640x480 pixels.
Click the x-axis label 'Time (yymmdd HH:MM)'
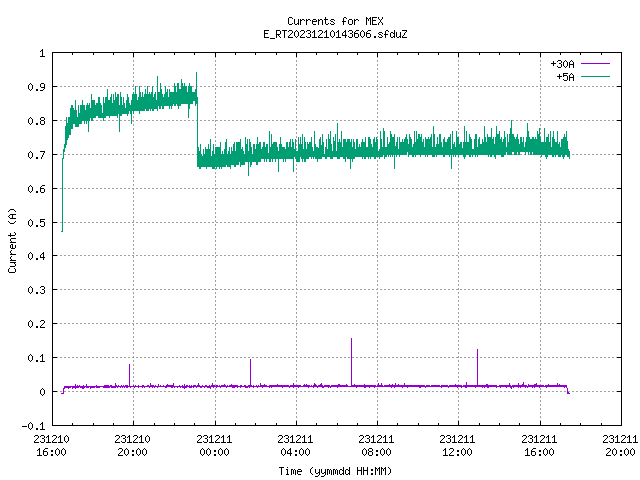pos(335,471)
